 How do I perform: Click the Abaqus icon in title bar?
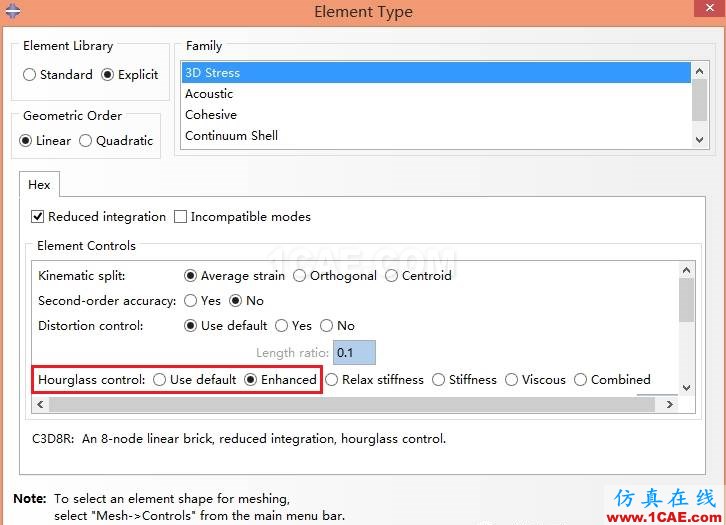click(x=13, y=11)
